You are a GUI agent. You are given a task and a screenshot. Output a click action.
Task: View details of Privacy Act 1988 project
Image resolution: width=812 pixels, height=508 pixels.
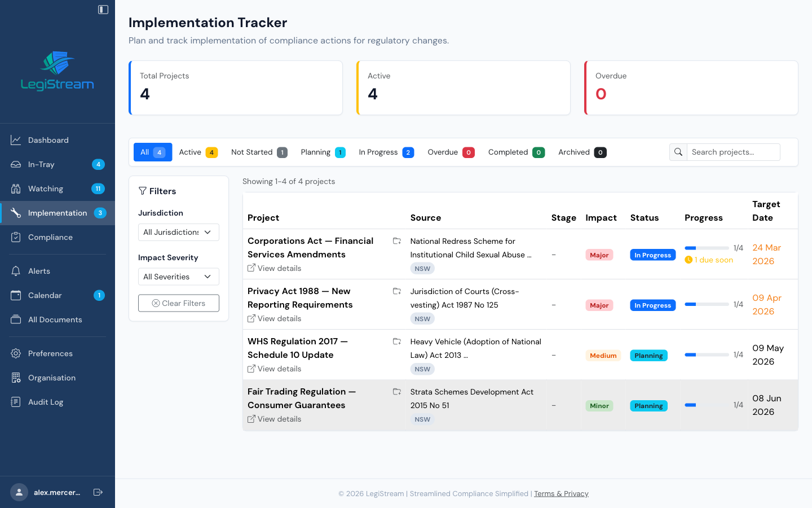[x=274, y=318]
